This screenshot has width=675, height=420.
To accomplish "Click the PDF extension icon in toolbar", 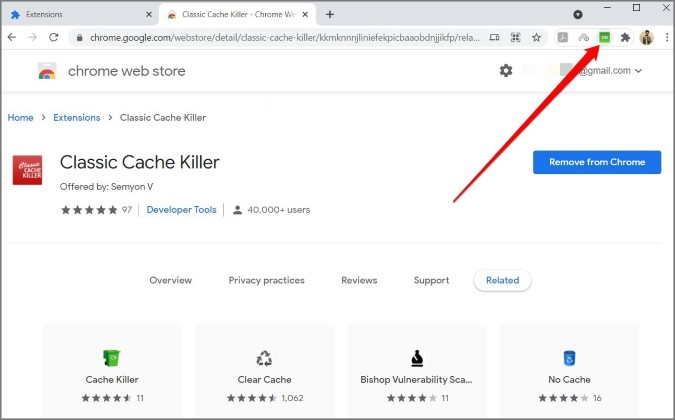I will 563,37.
